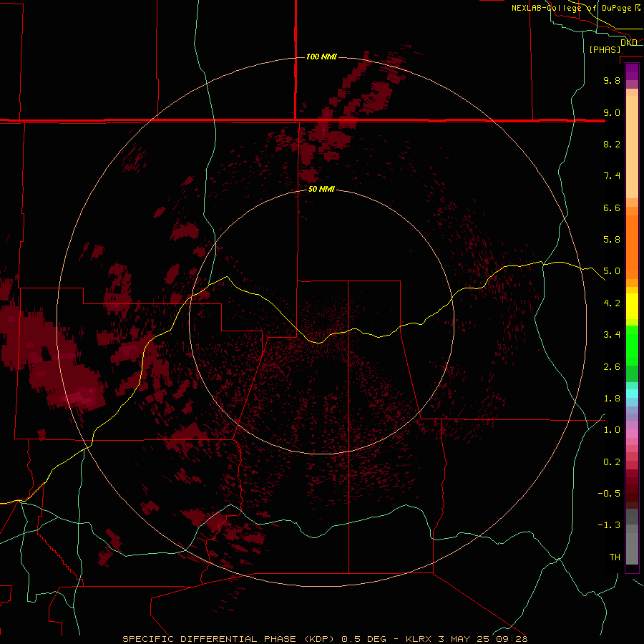This screenshot has height=644, width=644.
Task: Click the -0.5 scale value
Action: click(609, 494)
